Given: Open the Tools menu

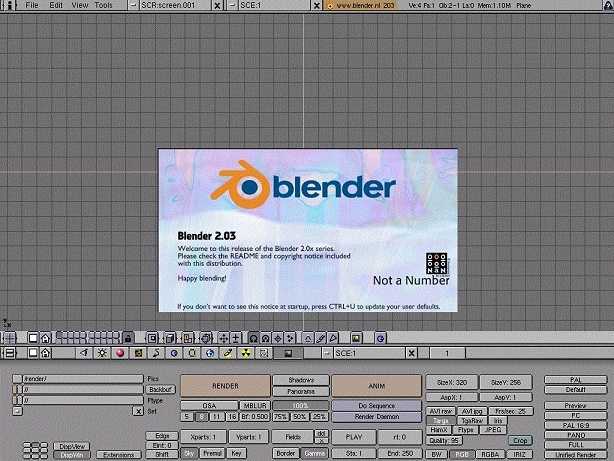Looking at the screenshot, I should (103, 5).
